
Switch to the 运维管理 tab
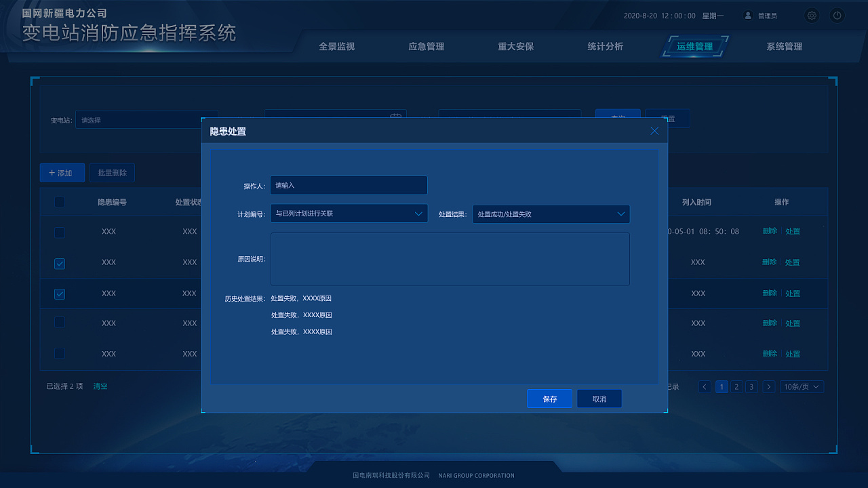(x=694, y=46)
